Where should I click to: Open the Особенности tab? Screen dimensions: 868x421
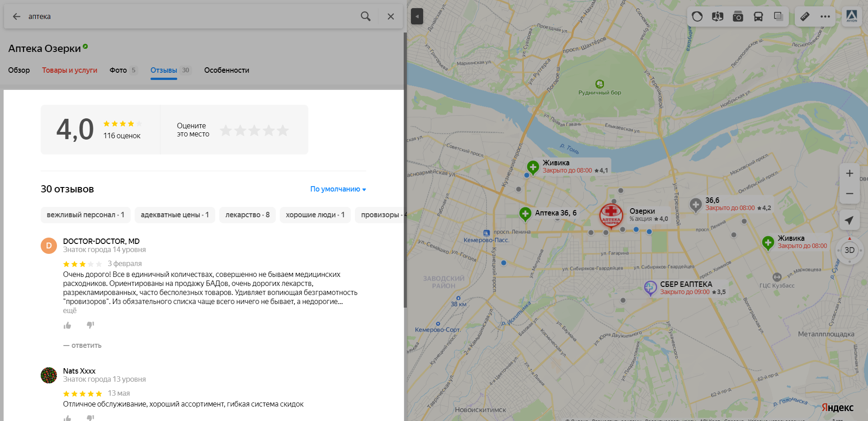pyautogui.click(x=226, y=70)
